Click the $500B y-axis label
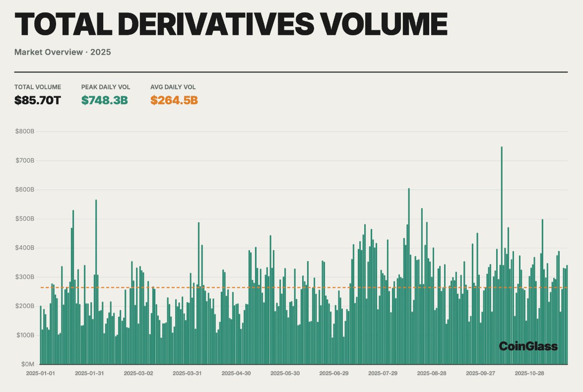This screenshot has height=392, width=583. point(25,219)
